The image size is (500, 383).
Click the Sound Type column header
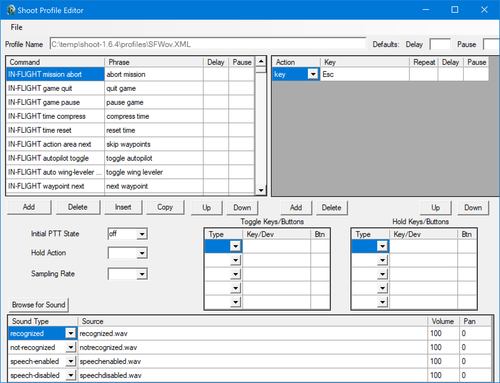pyautogui.click(x=43, y=321)
